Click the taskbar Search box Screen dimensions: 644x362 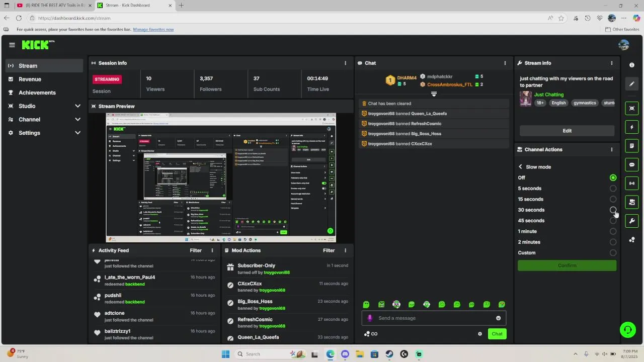(269, 354)
